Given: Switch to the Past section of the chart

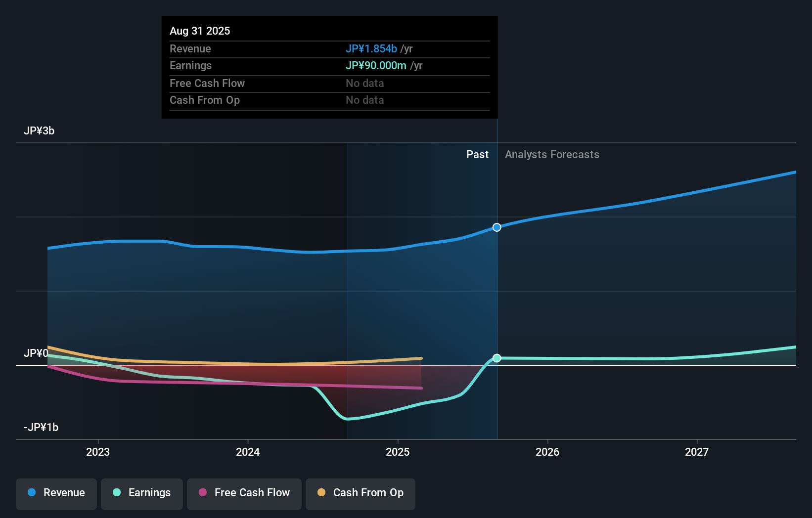Looking at the screenshot, I should 477,154.
